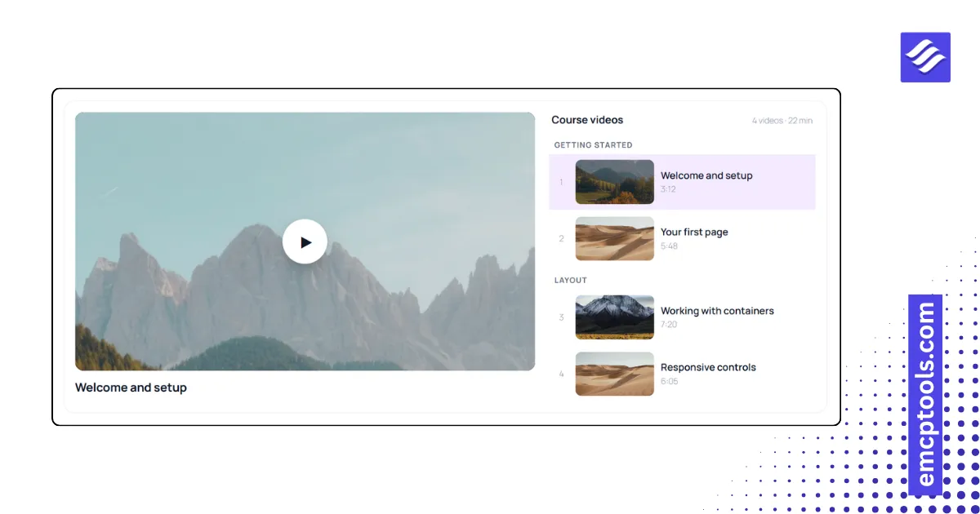The width and height of the screenshot is (980, 514).
Task: Click the 5:48 duration text
Action: coord(669,246)
